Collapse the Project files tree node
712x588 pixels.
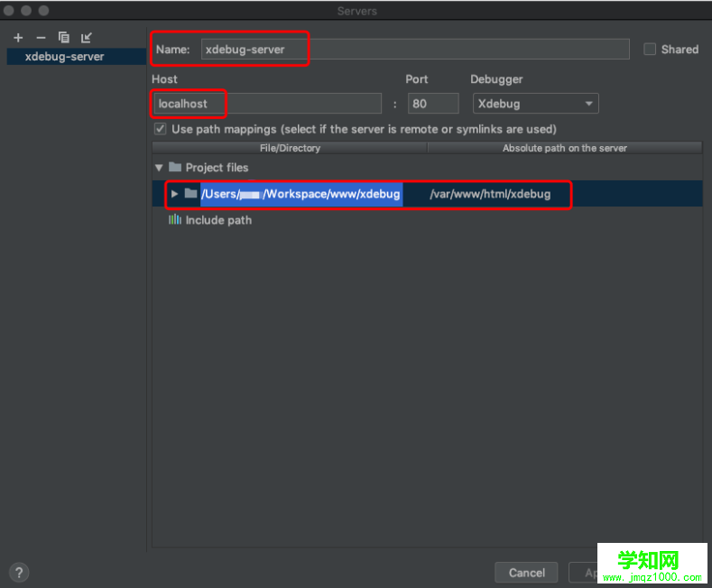pos(159,168)
